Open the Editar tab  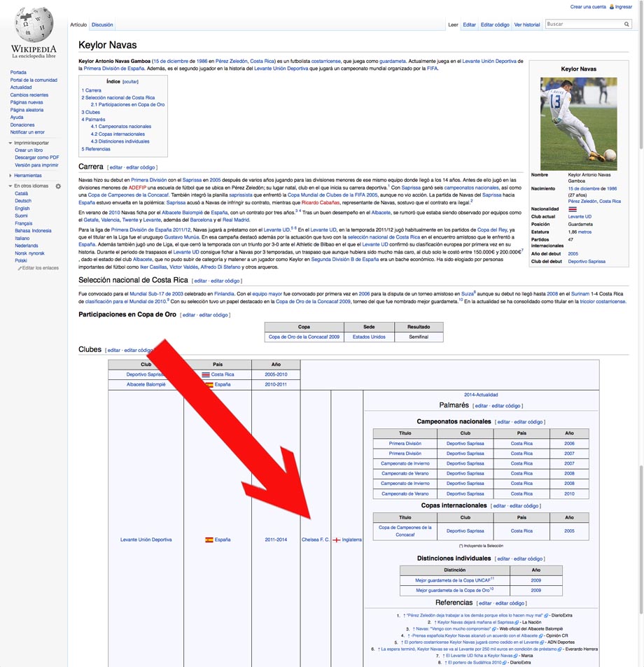point(469,24)
